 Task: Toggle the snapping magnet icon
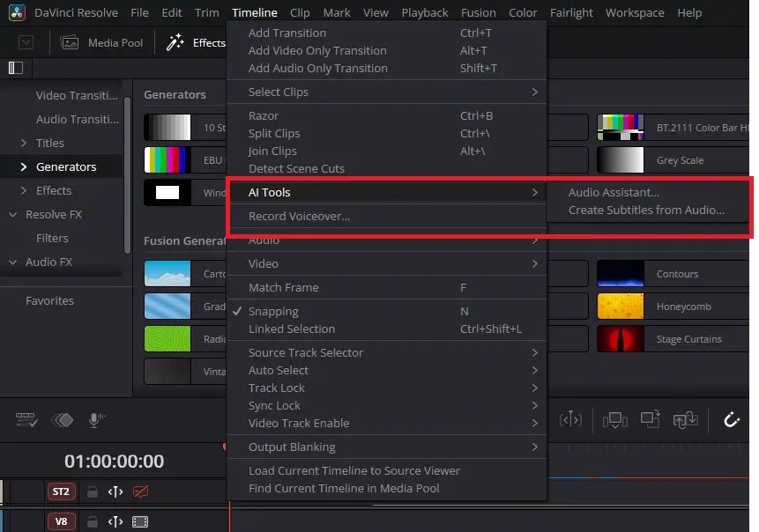coord(732,420)
